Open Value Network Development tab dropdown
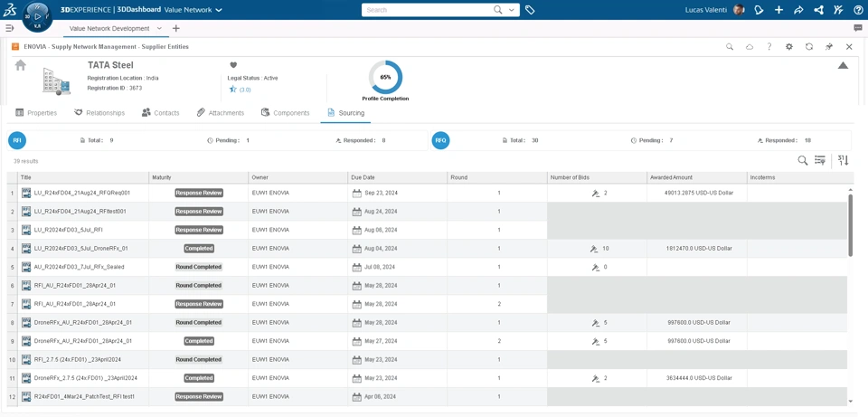This screenshot has width=868, height=417. pyautogui.click(x=159, y=28)
